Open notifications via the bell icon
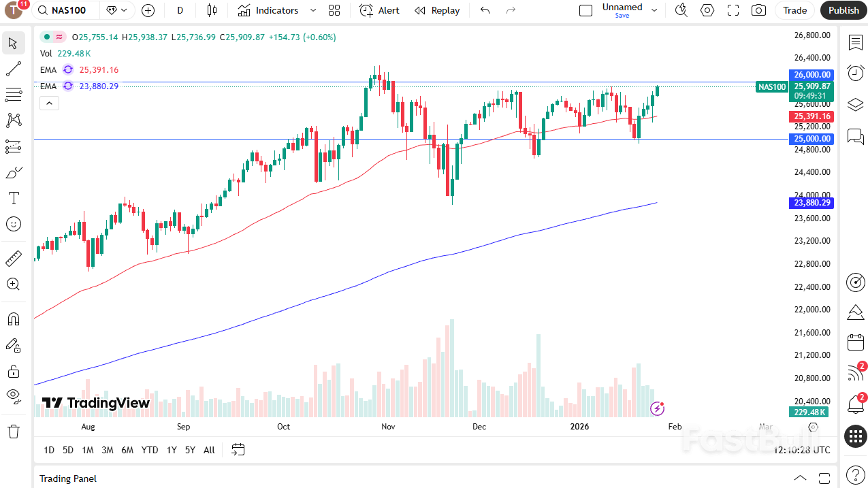868x488 pixels. [855, 404]
